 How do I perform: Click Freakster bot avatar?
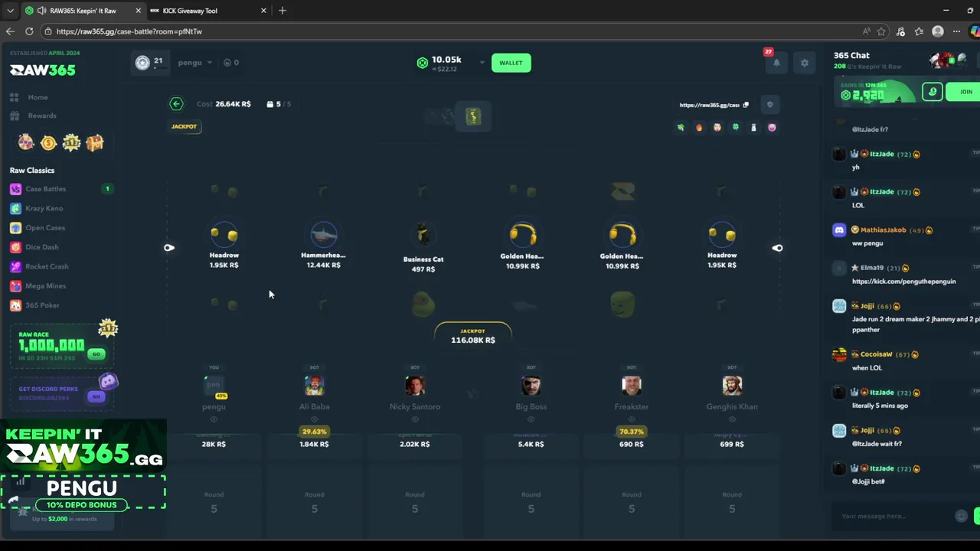point(632,385)
